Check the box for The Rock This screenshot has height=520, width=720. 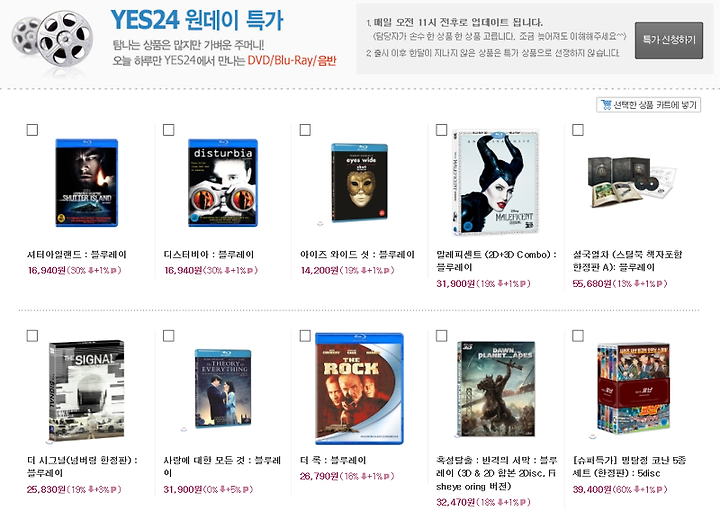[305, 336]
